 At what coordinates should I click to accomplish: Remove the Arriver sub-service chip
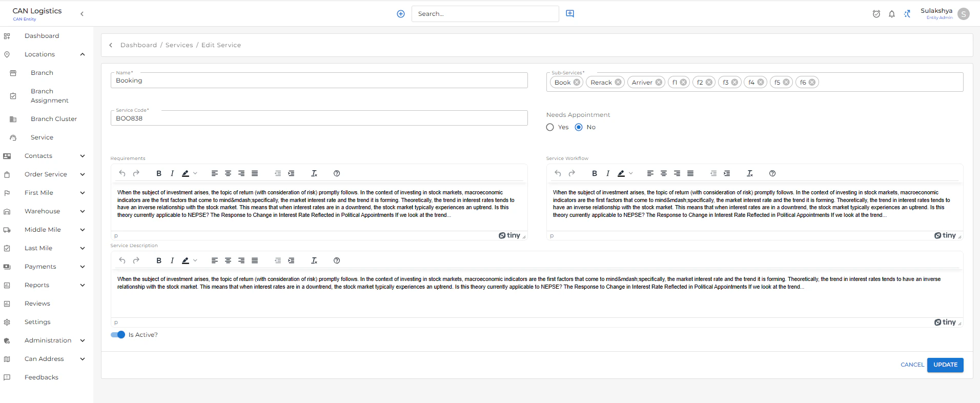(x=659, y=82)
